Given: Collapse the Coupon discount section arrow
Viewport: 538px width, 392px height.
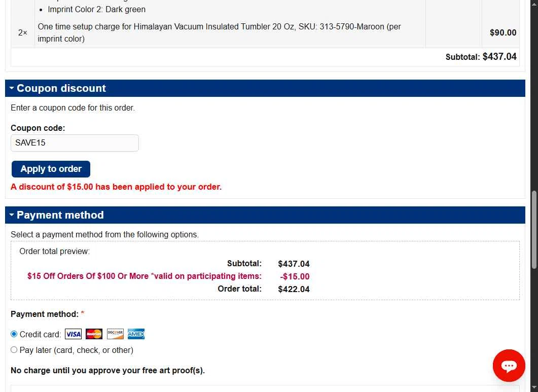Looking at the screenshot, I should point(12,88).
